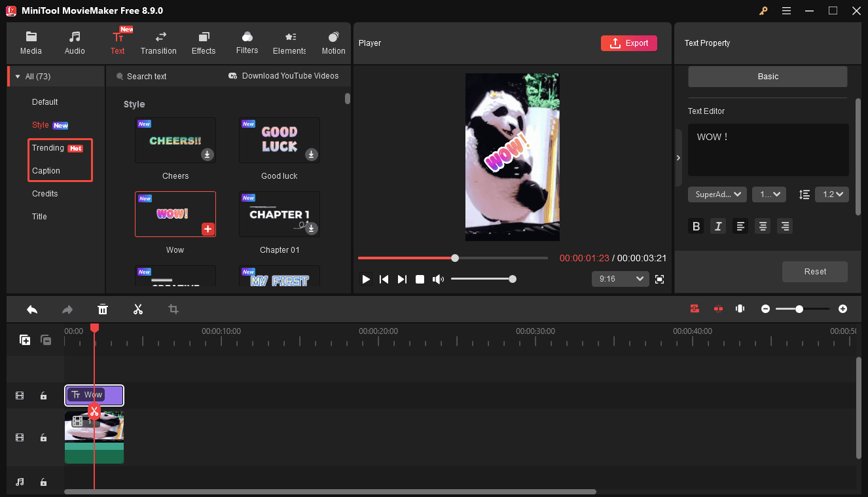Open the Transition tab
This screenshot has width=868, height=497.
[x=158, y=43]
